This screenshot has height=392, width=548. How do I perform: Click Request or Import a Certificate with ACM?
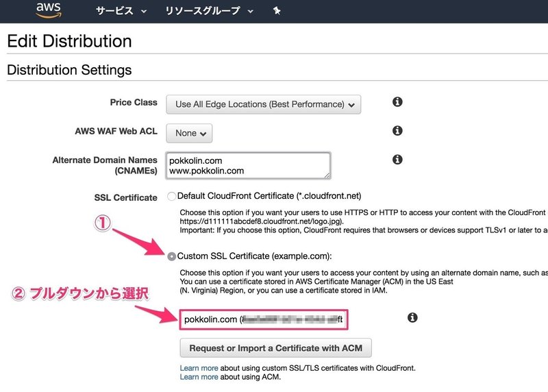(275, 348)
